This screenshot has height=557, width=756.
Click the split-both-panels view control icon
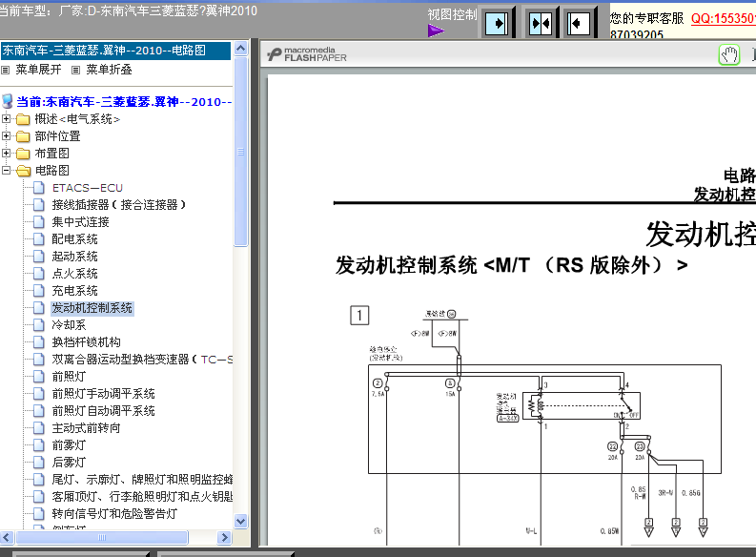point(540,23)
